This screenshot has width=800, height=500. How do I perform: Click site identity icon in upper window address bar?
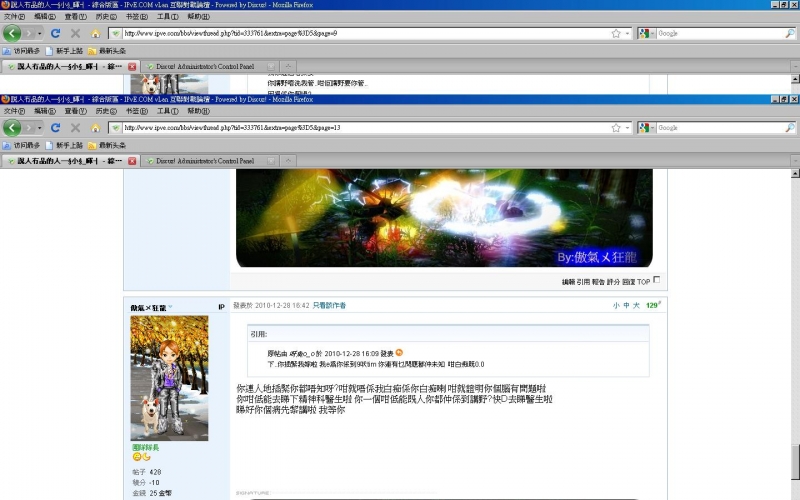pyautogui.click(x=116, y=33)
